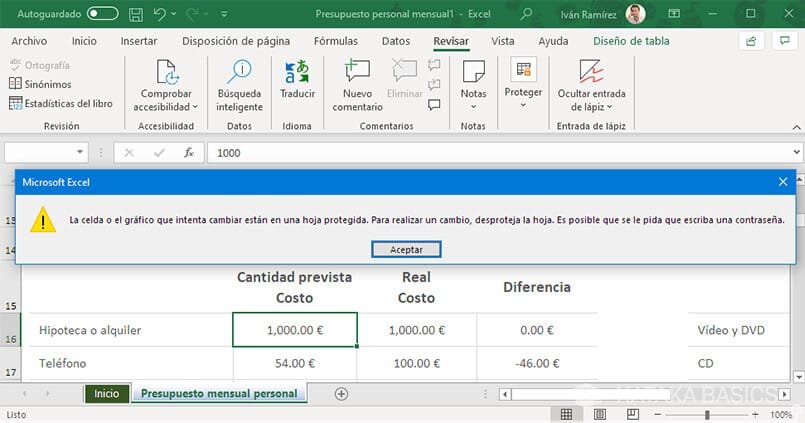Screen dimensions: 805x423
Task: Click the cancel X in formula bar
Action: 129,152
